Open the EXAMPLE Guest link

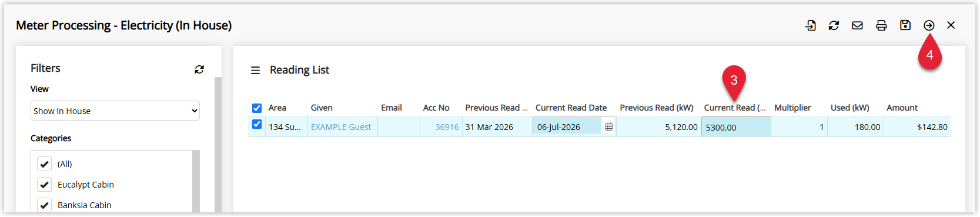click(x=341, y=127)
